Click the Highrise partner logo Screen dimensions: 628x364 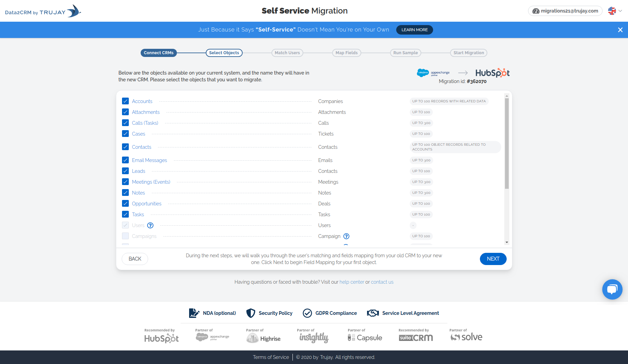tap(263, 338)
